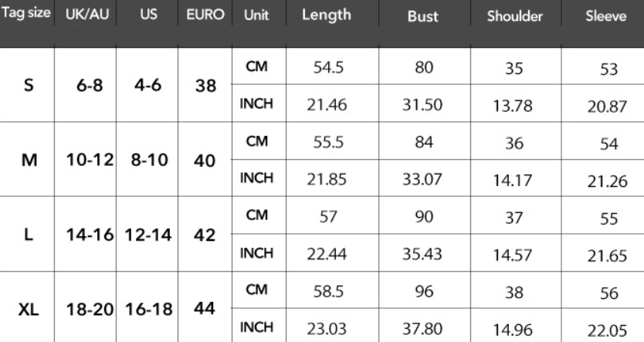Screen dimensions: 644x342
Task: Click the M tag size cell
Action: [29, 161]
